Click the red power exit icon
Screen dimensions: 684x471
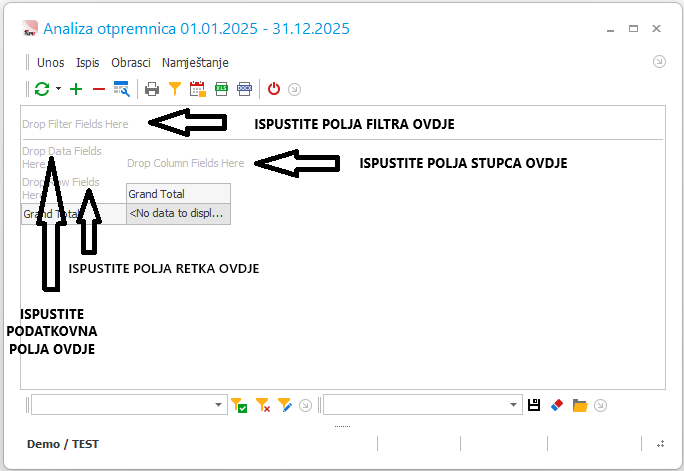pos(274,89)
